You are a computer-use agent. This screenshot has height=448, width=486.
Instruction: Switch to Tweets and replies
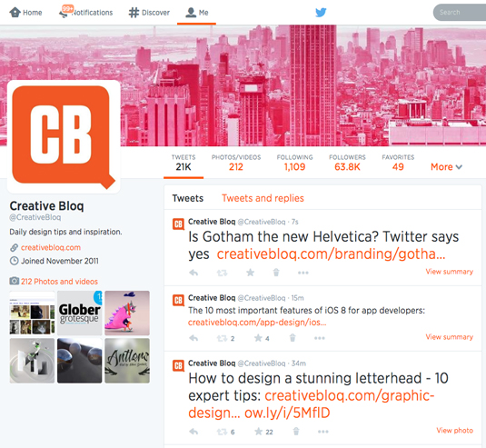tap(263, 198)
